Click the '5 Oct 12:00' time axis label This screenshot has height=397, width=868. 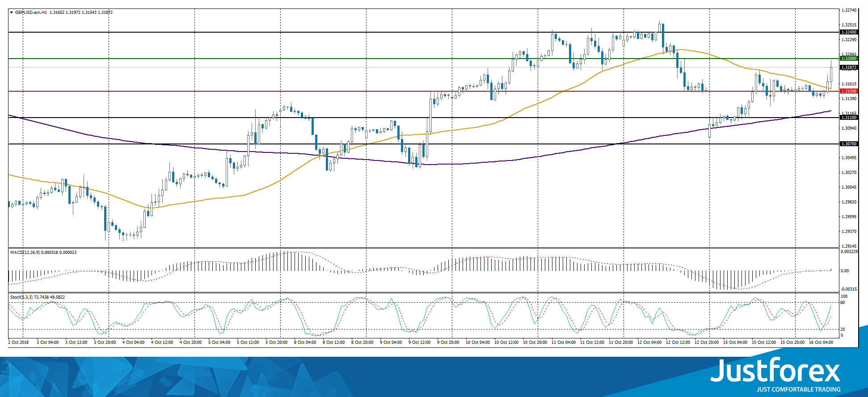248,342
